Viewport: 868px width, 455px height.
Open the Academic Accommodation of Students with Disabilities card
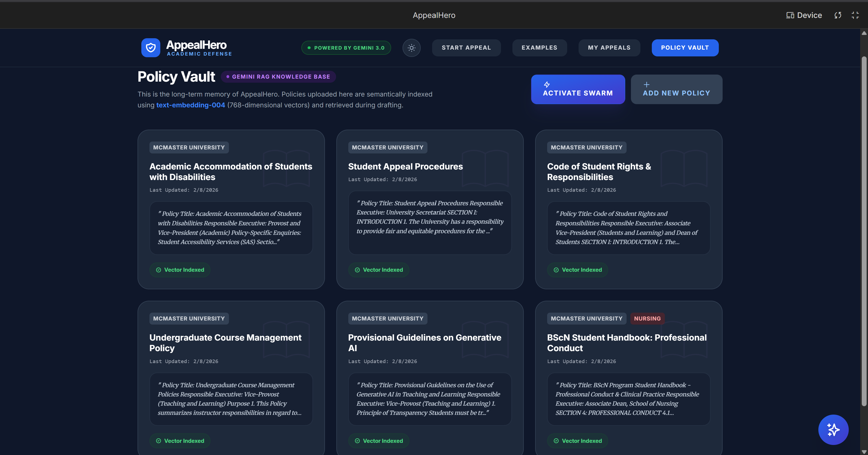(231, 172)
